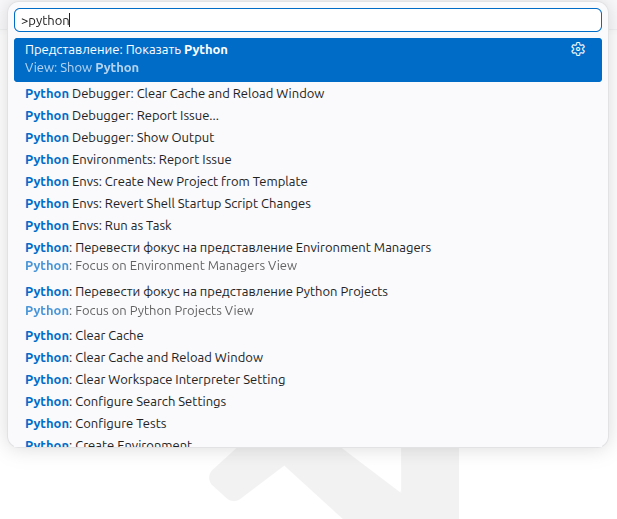Select Python: Focus on Python Projects View

(x=308, y=301)
